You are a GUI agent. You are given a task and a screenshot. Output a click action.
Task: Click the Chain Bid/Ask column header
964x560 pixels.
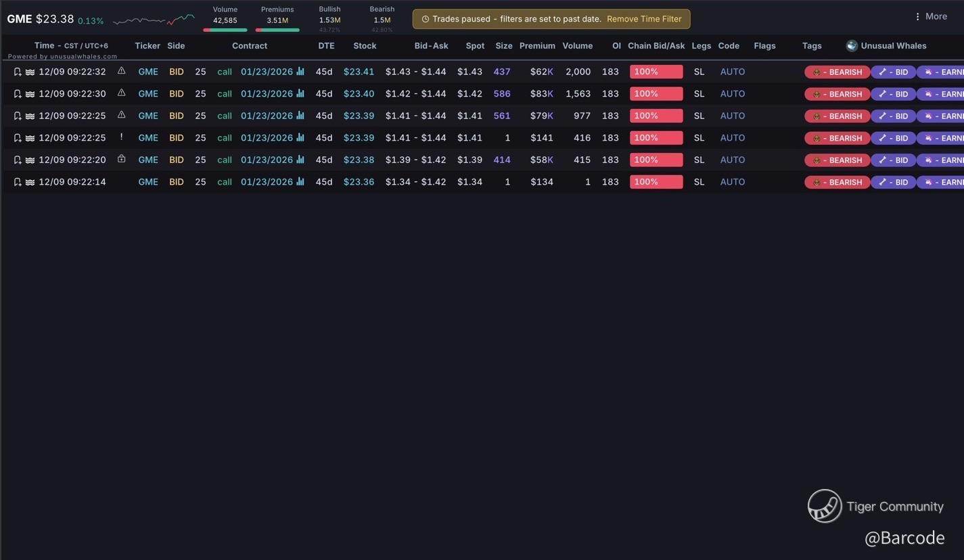point(656,46)
